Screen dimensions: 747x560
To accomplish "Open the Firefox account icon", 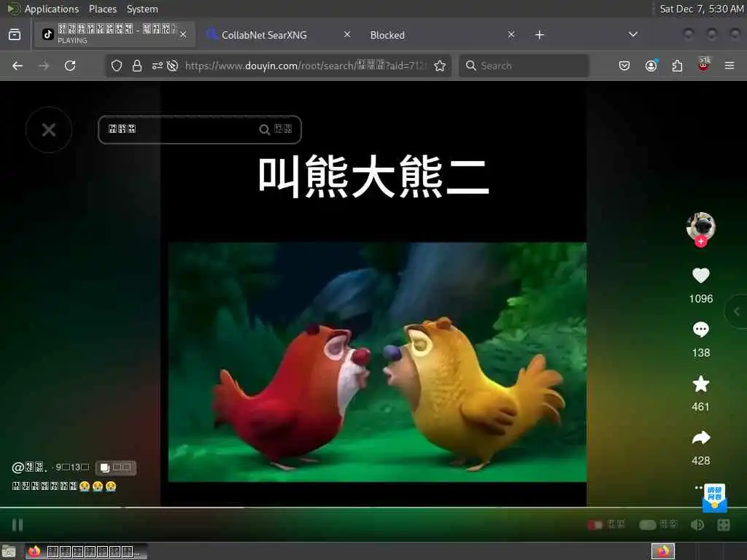I will (x=651, y=66).
